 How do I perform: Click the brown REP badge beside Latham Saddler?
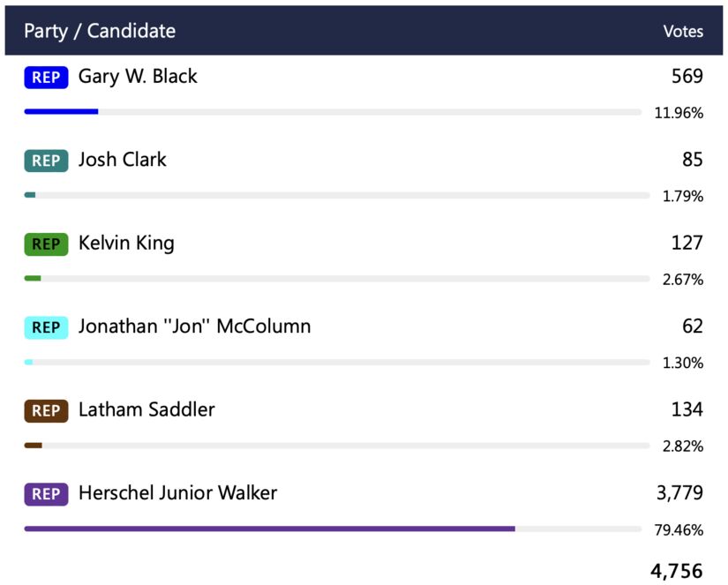pos(46,410)
